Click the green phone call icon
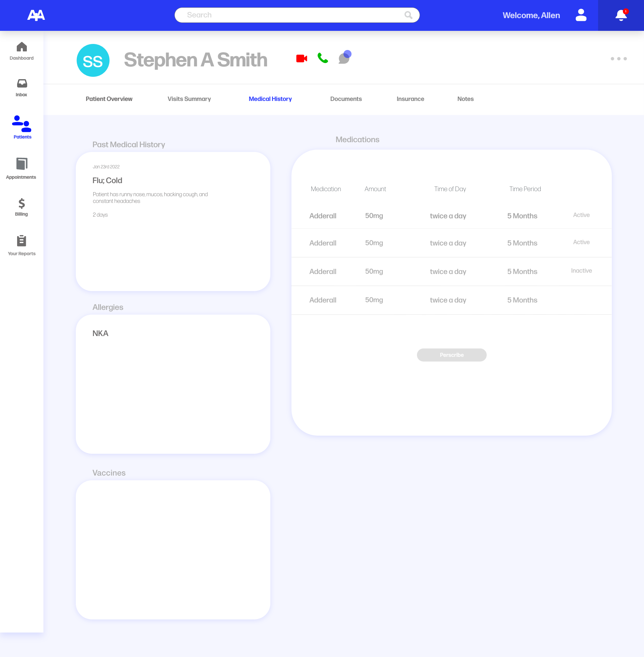The width and height of the screenshot is (644, 657). [x=323, y=58]
